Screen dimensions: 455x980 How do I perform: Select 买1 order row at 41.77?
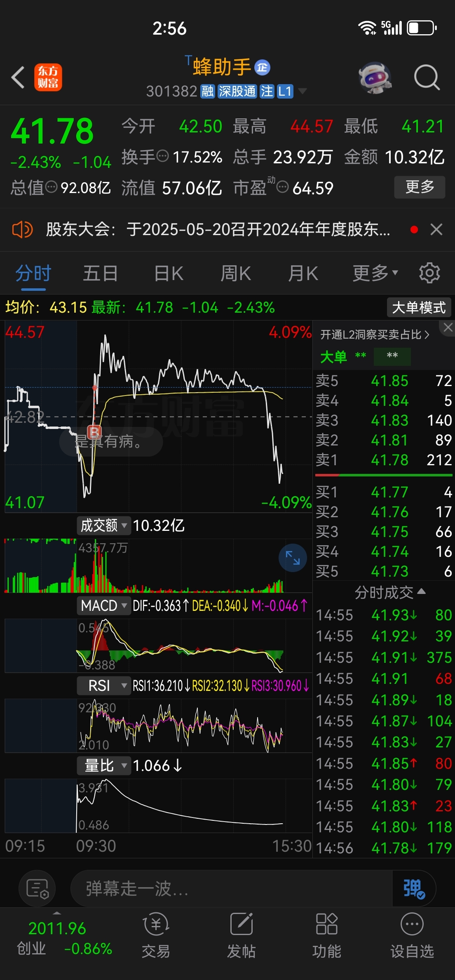384,492
